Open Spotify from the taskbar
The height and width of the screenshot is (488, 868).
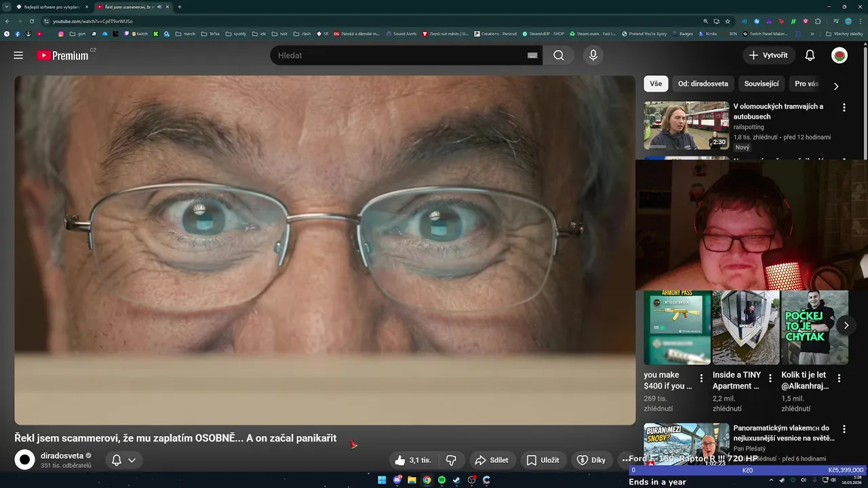click(441, 480)
